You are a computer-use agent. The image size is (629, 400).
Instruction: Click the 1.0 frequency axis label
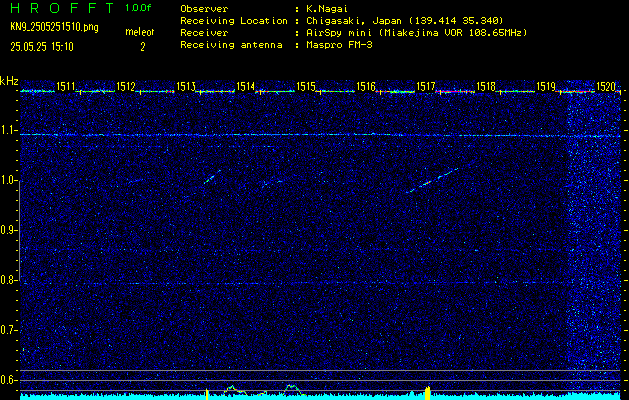8,180
